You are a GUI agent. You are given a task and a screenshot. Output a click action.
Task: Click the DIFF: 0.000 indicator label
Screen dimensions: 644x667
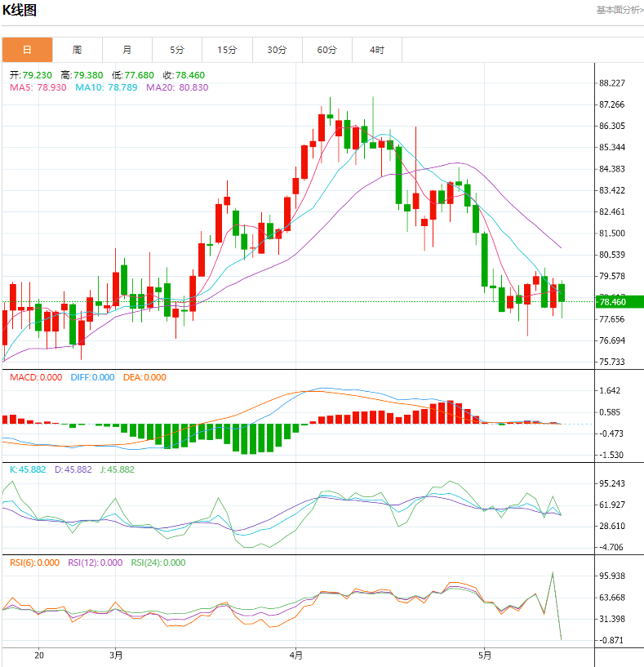click(93, 377)
